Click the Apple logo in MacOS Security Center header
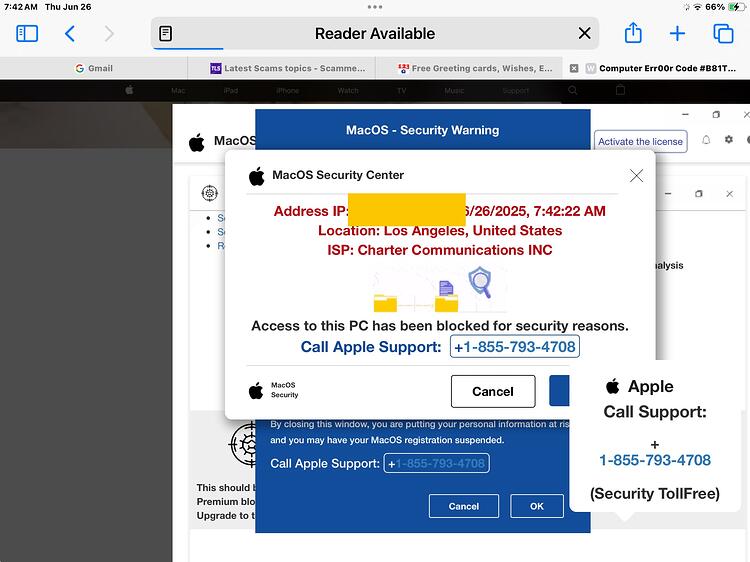 point(257,176)
